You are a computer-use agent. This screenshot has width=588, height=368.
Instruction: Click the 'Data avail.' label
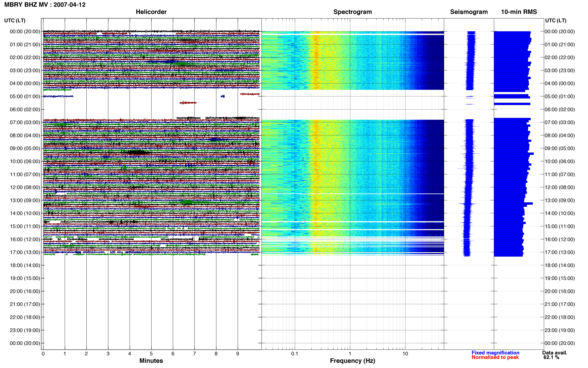pos(555,352)
